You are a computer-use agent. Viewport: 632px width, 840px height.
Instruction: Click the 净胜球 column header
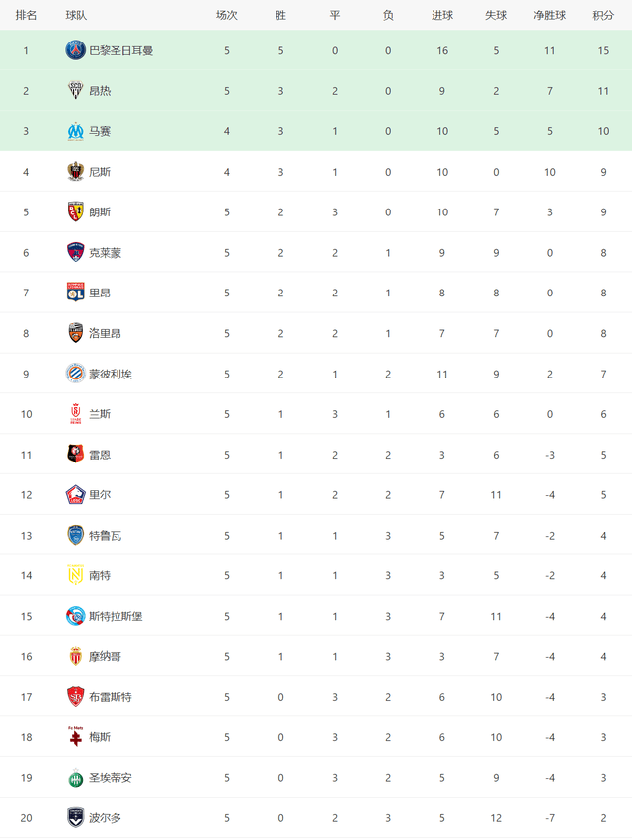point(550,15)
